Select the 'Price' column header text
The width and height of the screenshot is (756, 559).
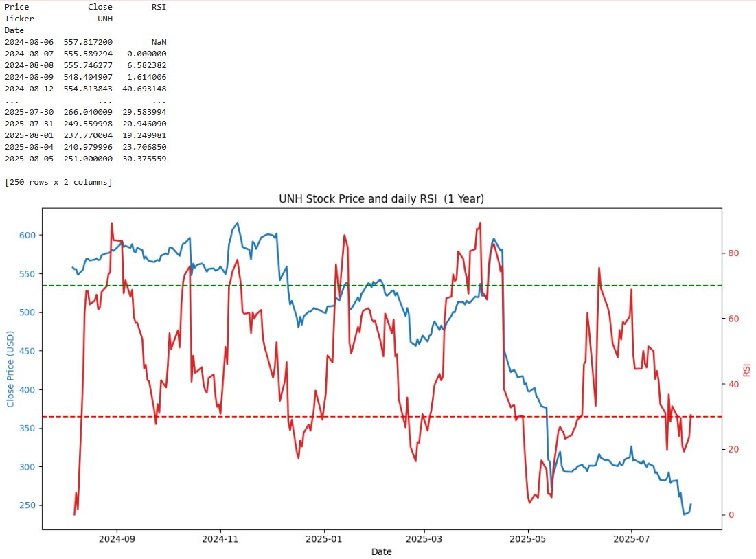(17, 7)
